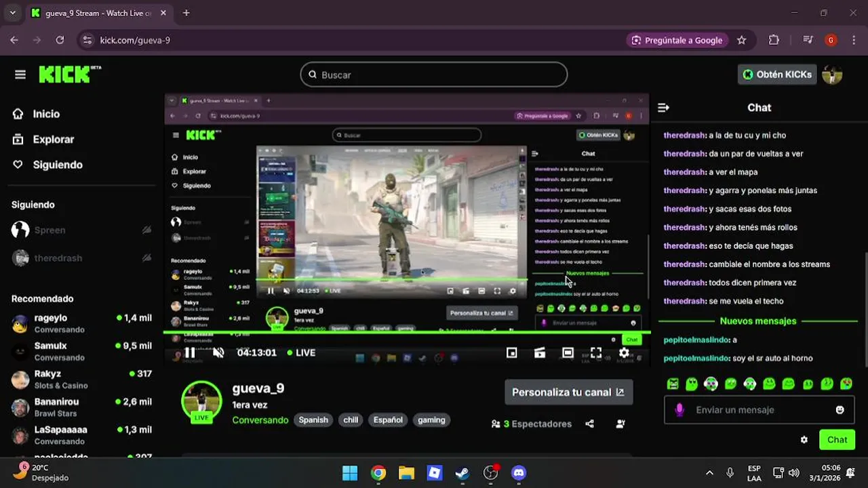Open Chrome extensions puzzle icon
Viewport: 868px width, 488px height.
coord(774,40)
